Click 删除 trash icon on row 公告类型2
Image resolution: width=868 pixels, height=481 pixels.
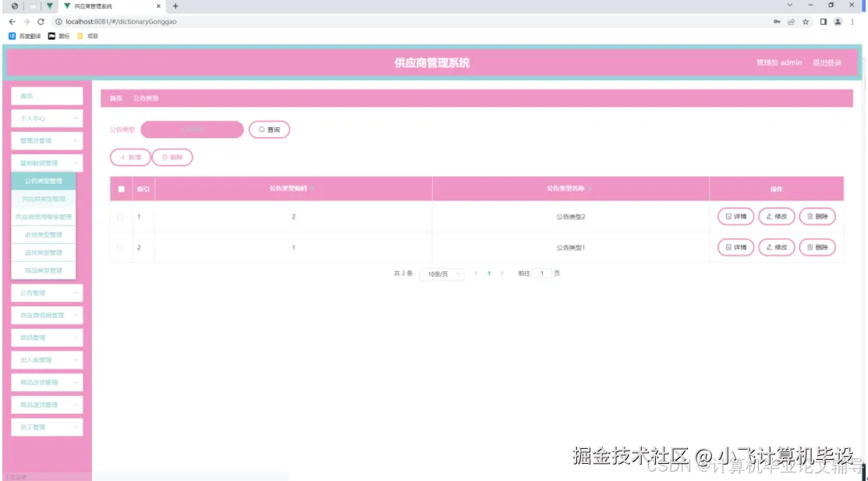coord(816,217)
